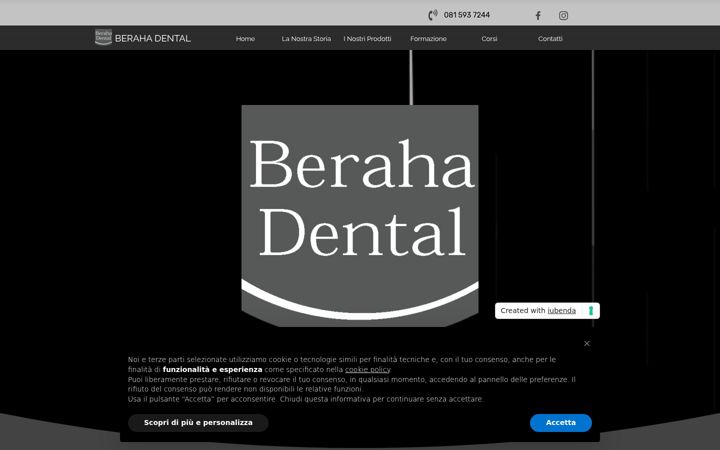Image resolution: width=720 pixels, height=450 pixels.
Task: Click the phone icon beside 081 593 7244
Action: (433, 15)
